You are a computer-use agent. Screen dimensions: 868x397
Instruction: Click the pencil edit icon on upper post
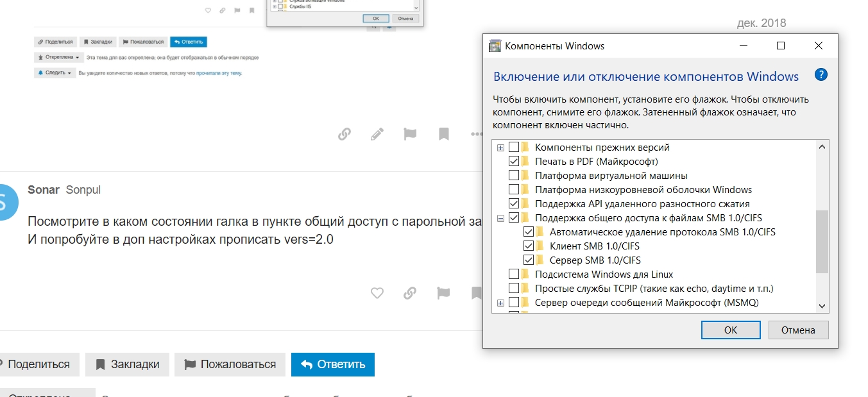(377, 134)
